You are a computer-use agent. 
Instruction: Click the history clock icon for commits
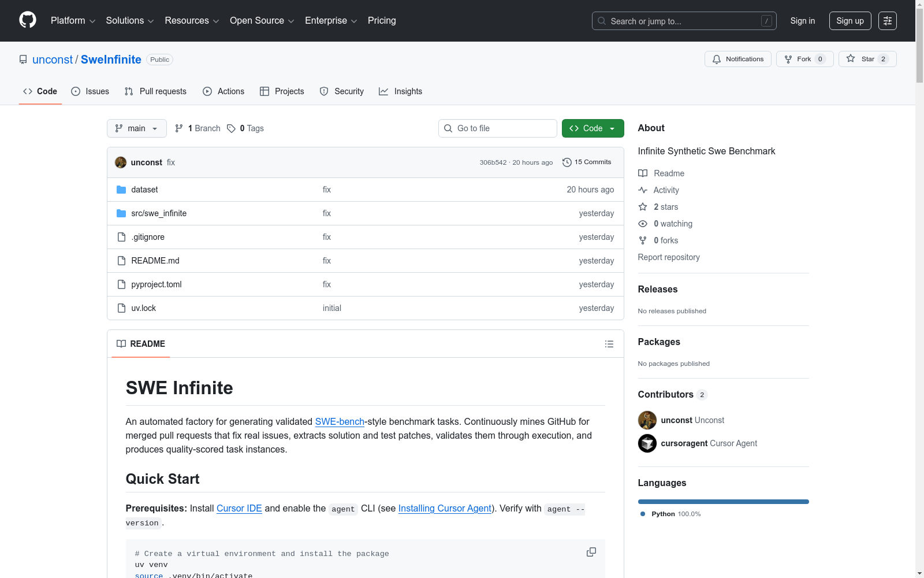point(567,162)
